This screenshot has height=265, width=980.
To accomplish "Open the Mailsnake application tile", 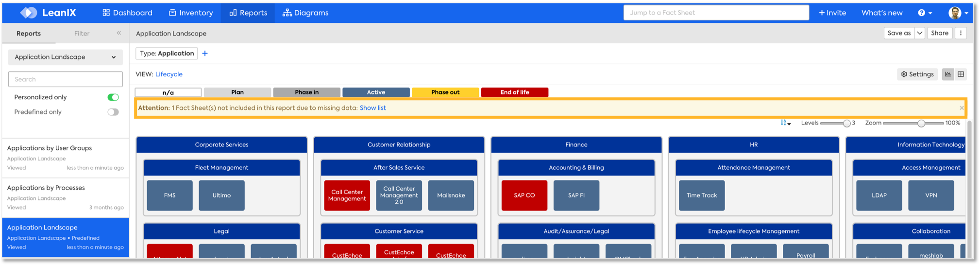I will [451, 195].
